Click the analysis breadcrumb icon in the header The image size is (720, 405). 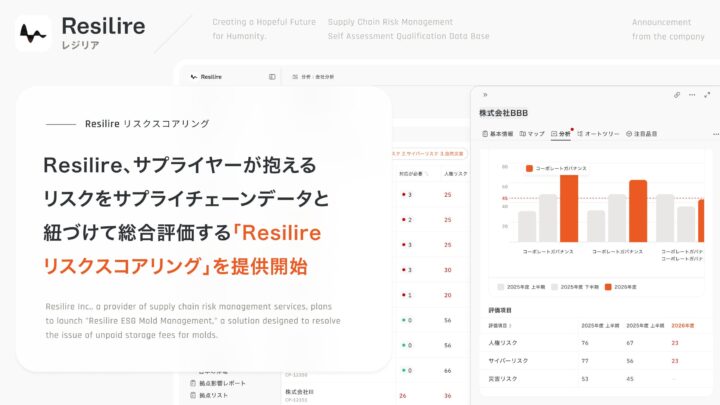pos(295,77)
